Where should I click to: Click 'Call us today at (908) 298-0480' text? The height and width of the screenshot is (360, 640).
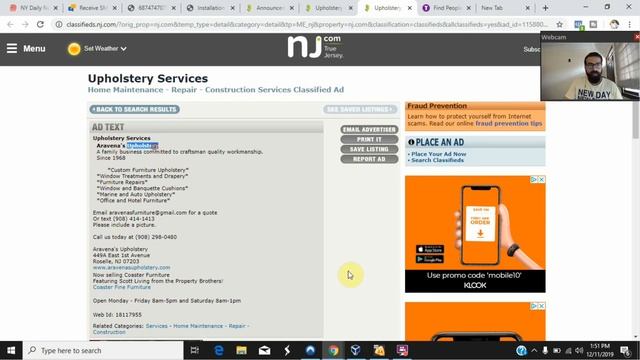point(135,237)
